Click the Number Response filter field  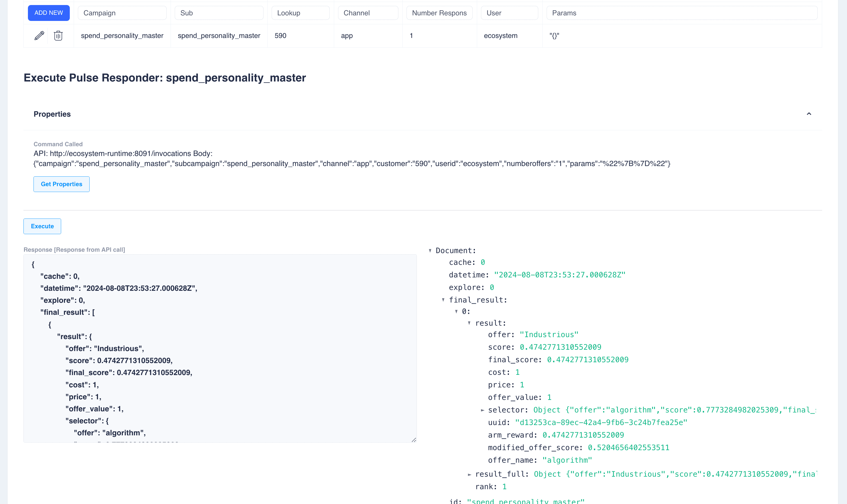point(439,13)
